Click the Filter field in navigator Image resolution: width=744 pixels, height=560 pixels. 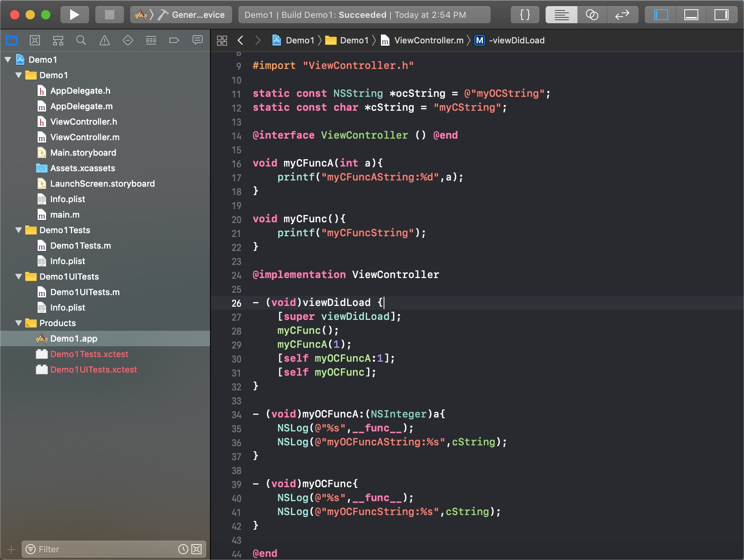(x=105, y=549)
